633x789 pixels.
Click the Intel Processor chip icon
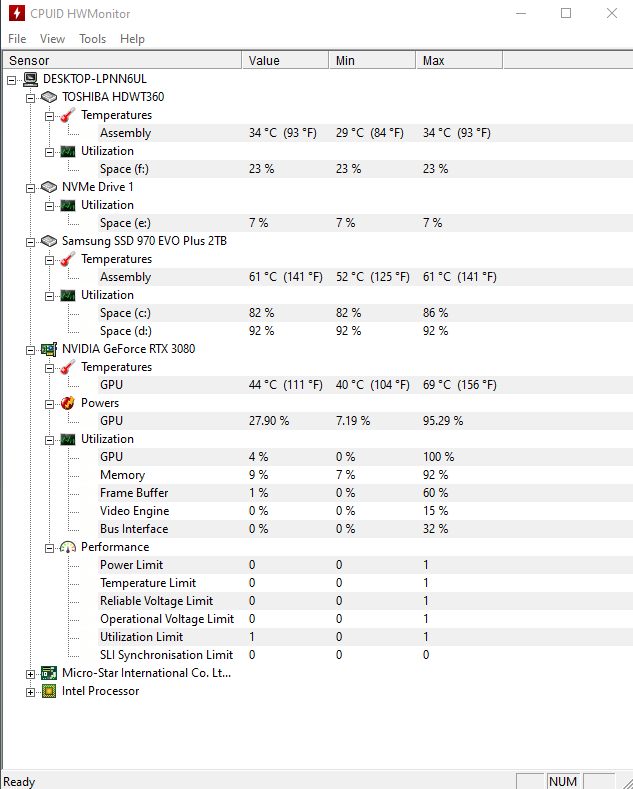pyautogui.click(x=49, y=691)
